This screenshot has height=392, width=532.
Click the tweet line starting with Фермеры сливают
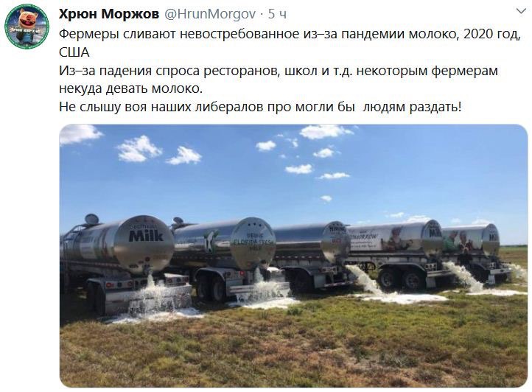coord(290,35)
